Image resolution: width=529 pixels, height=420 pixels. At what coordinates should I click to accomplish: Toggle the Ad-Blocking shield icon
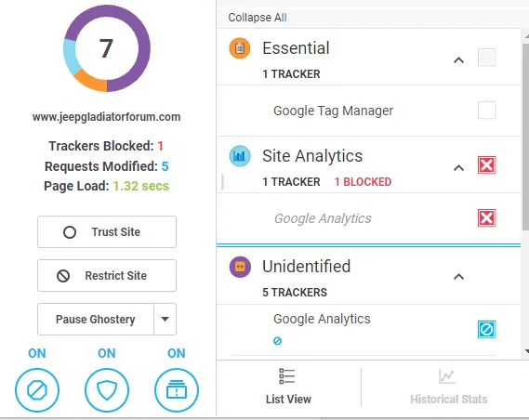tap(107, 390)
